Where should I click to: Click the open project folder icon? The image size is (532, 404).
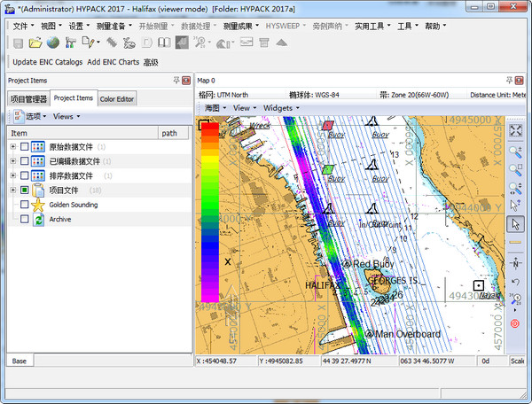coord(35,43)
